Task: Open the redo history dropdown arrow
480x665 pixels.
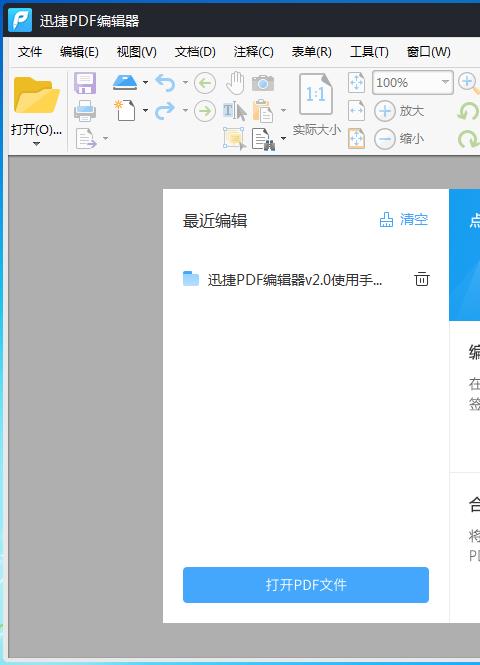Action: 185,110
